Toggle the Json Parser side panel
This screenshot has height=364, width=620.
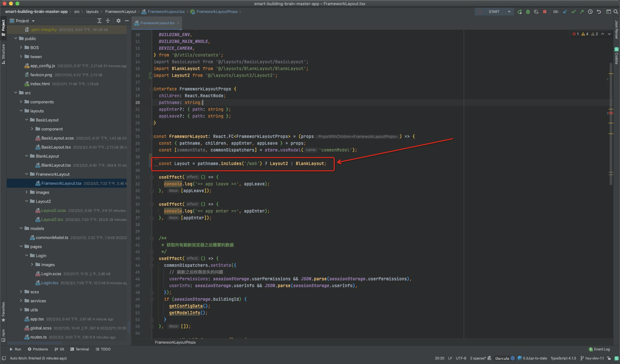click(616, 29)
